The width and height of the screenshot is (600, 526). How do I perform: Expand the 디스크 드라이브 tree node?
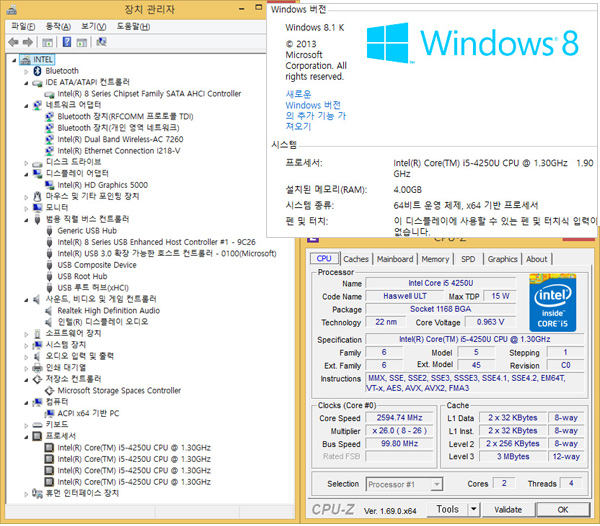pos(25,161)
